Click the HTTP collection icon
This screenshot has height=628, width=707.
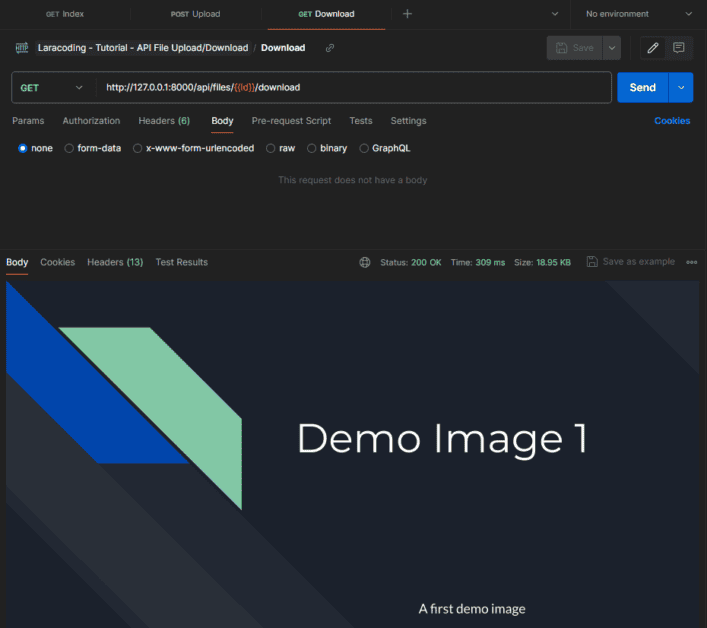[x=22, y=48]
